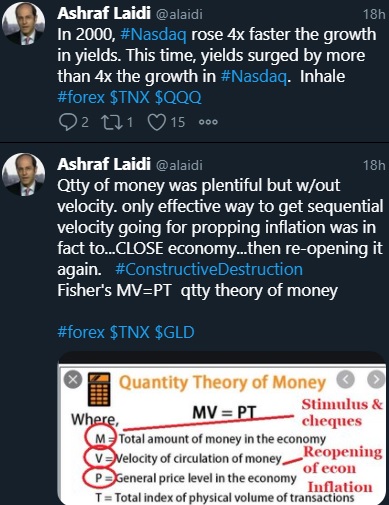Open Ashraf Laidi's avatar on first tweet

pyautogui.click(x=23, y=23)
